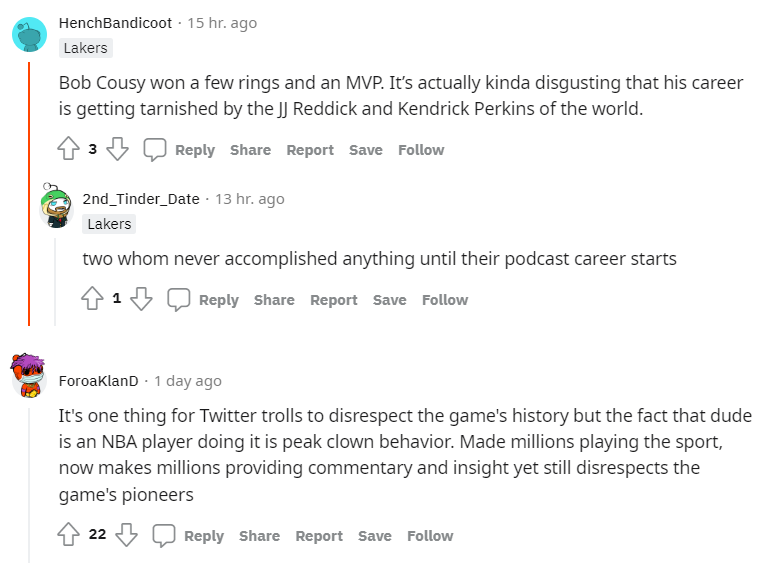Upvote 2nd_Tinder_Date's podcast comment
Viewport: 776px width, 563px height.
pyautogui.click(x=93, y=300)
